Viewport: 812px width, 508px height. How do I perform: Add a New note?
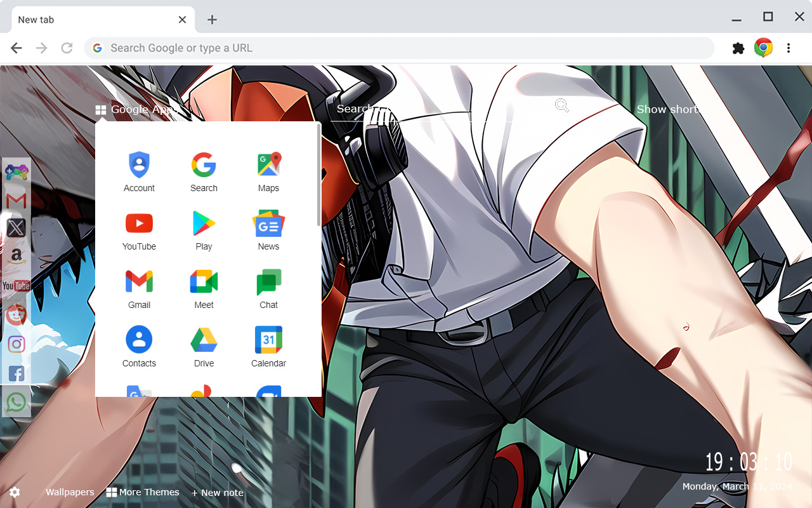click(218, 493)
